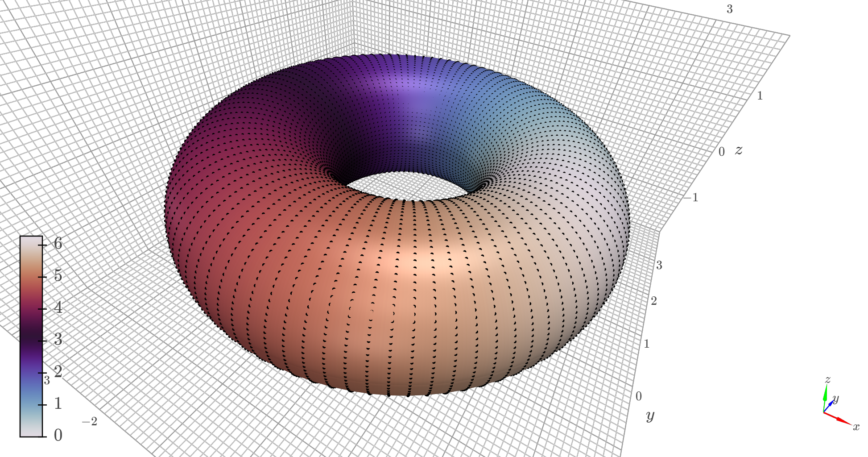Click the green z-axis arrow in the orientation gizmo

[825, 394]
